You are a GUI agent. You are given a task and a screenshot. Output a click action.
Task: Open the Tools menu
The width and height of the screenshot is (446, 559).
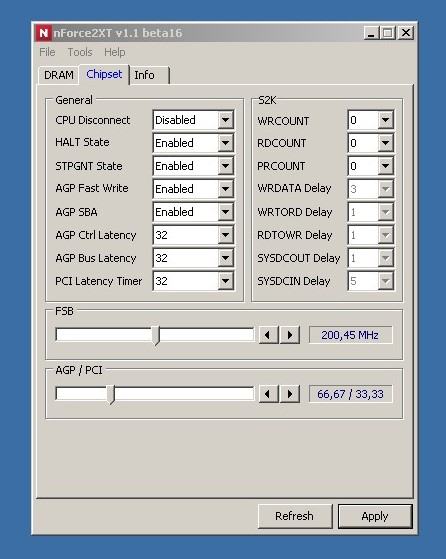click(x=80, y=52)
